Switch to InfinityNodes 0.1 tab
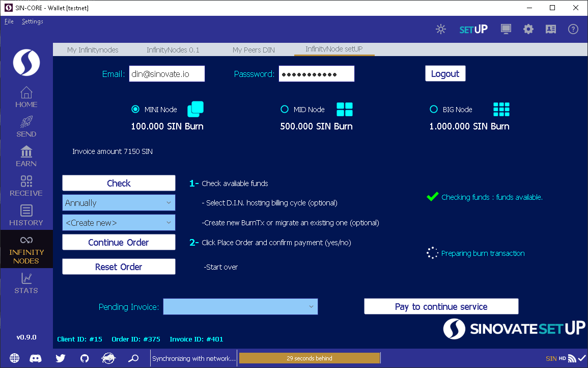588x368 pixels. (173, 49)
